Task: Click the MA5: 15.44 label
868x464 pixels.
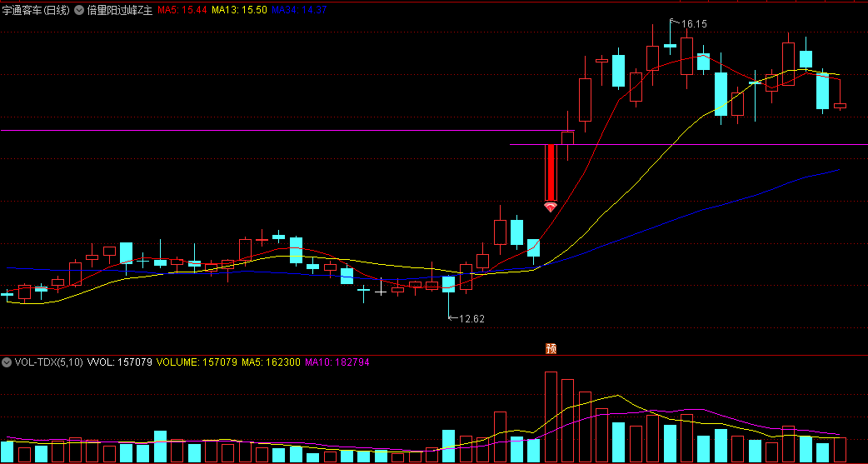Action: [x=182, y=11]
